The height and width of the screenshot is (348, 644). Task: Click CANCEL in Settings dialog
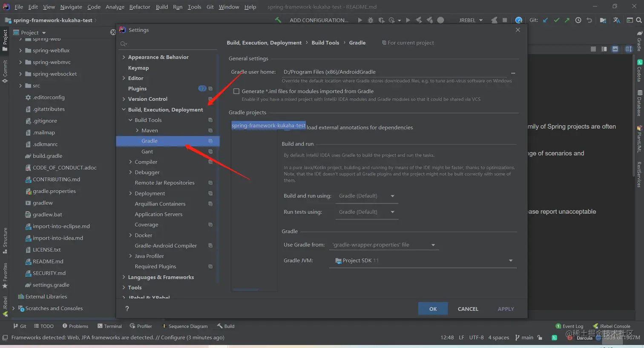(468, 309)
